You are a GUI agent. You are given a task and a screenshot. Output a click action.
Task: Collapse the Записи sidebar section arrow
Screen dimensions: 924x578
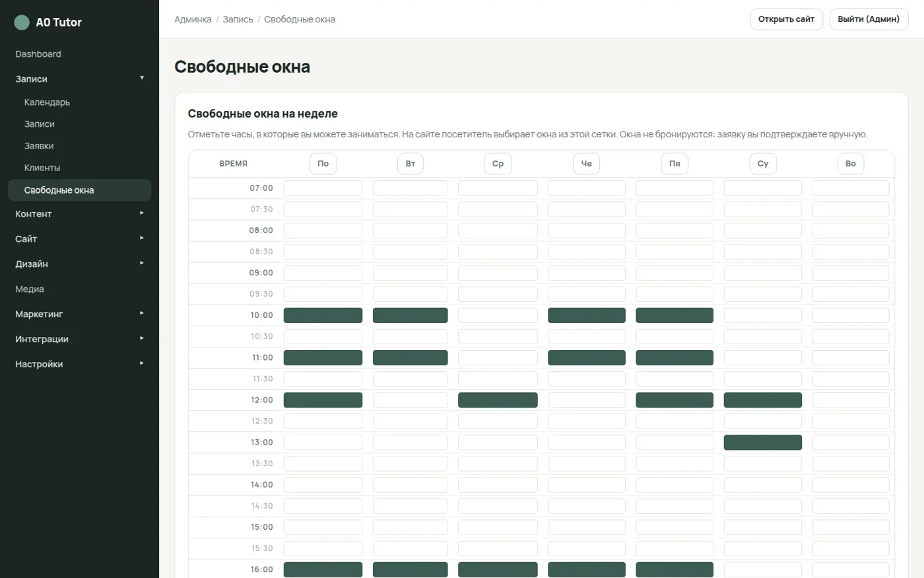tap(142, 78)
